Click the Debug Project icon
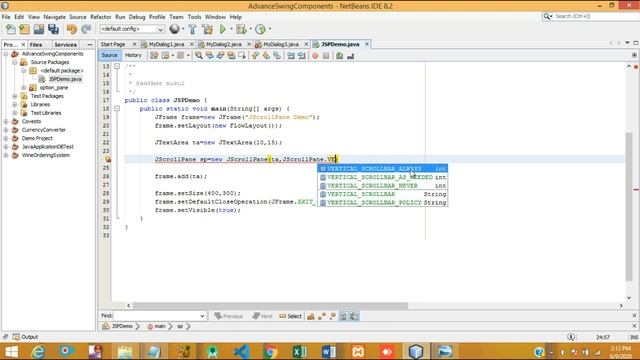The image size is (640, 360). (x=241, y=29)
